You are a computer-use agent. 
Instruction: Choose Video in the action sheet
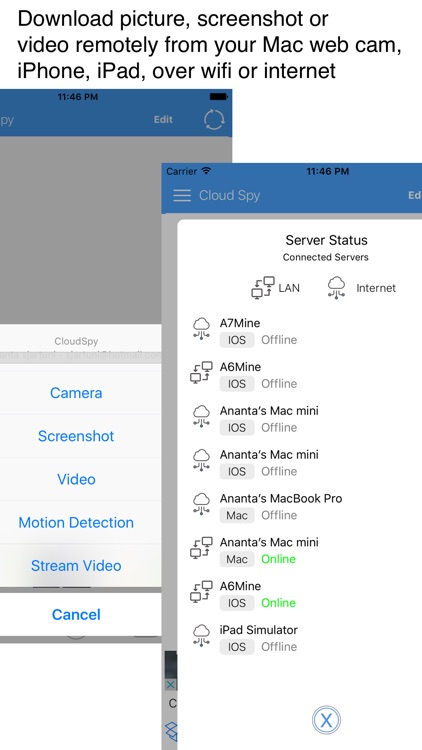tap(76, 479)
